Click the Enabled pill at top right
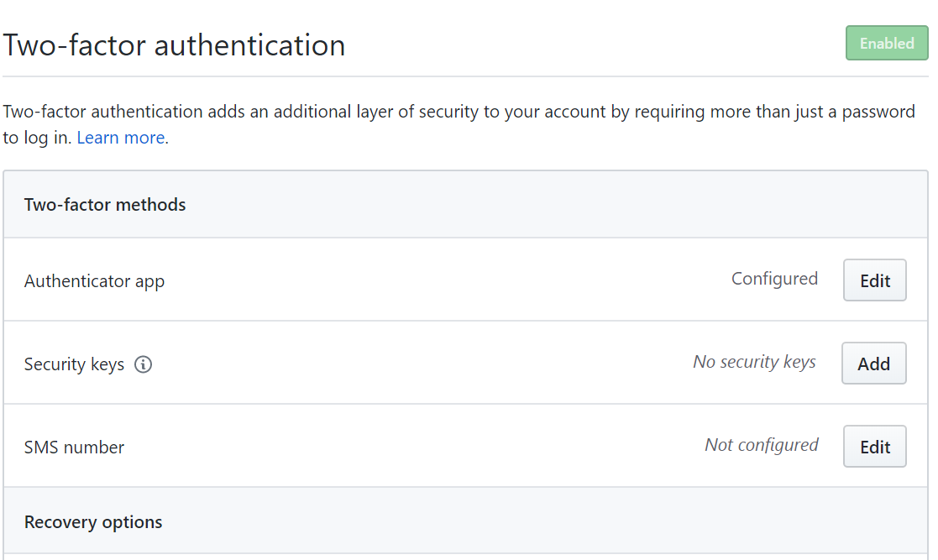Viewport: 938px width, 560px height. click(887, 43)
